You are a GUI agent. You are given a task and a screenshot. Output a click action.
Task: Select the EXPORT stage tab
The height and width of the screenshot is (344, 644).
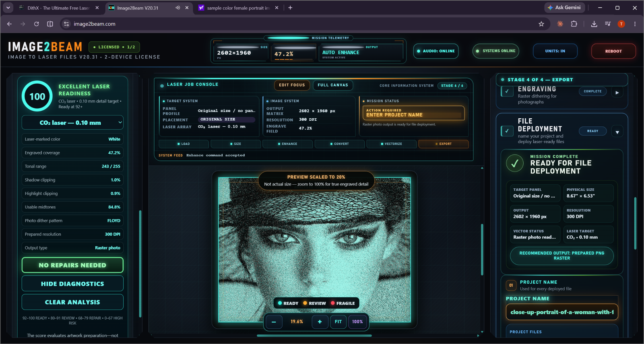tap(444, 144)
